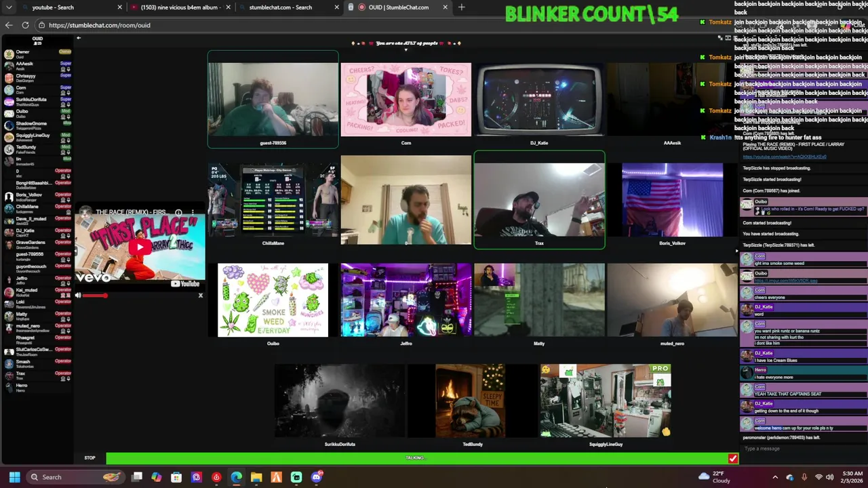Open Discord from taskbar
Image resolution: width=868 pixels, height=488 pixels.
tap(317, 477)
